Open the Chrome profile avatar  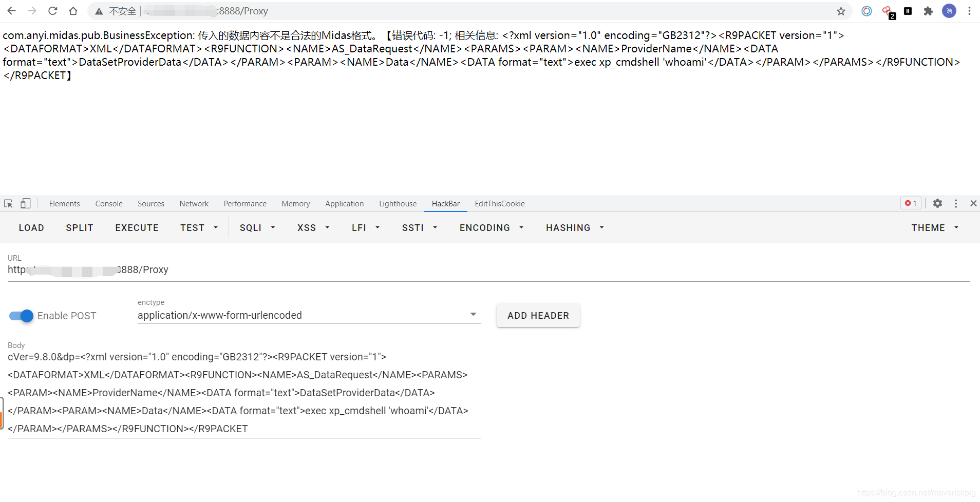click(949, 11)
